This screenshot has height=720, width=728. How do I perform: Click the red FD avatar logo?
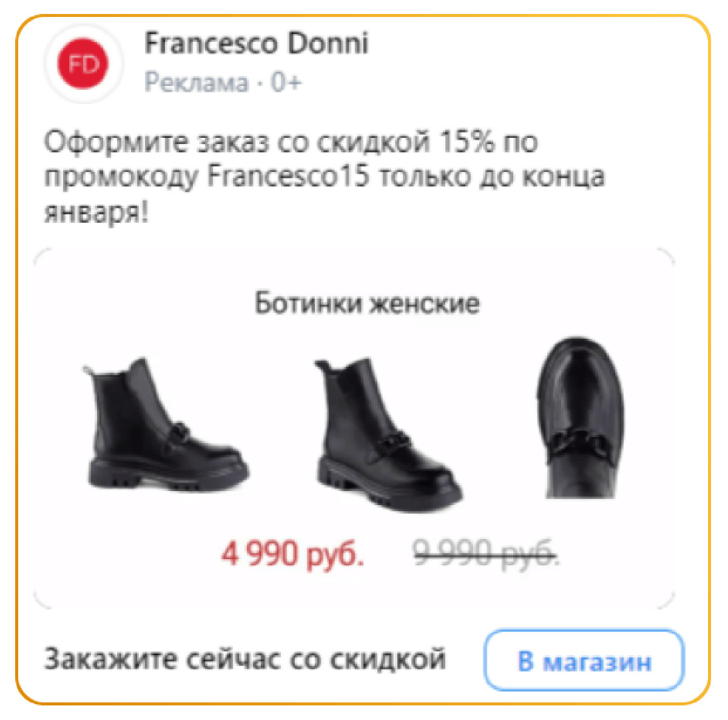point(83,64)
